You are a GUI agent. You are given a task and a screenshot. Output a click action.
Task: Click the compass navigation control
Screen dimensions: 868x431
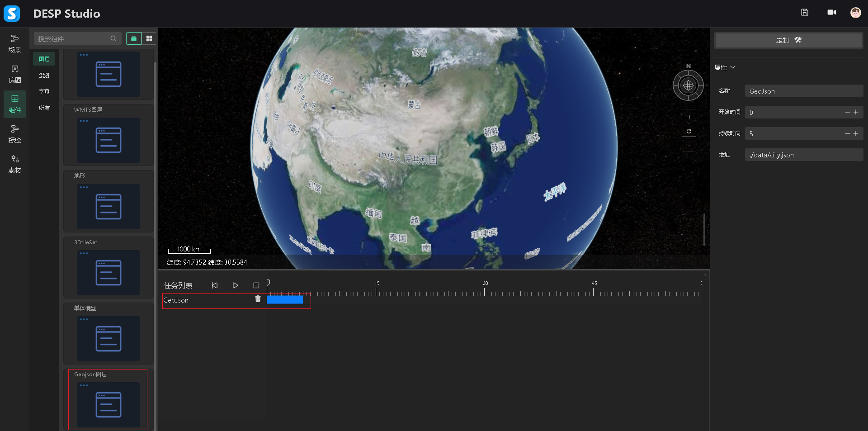688,85
